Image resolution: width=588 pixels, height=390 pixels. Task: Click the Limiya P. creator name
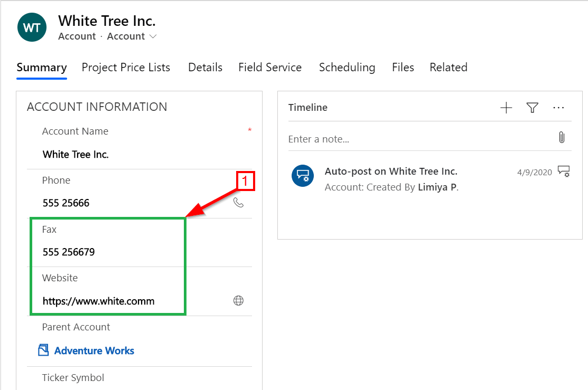click(438, 187)
